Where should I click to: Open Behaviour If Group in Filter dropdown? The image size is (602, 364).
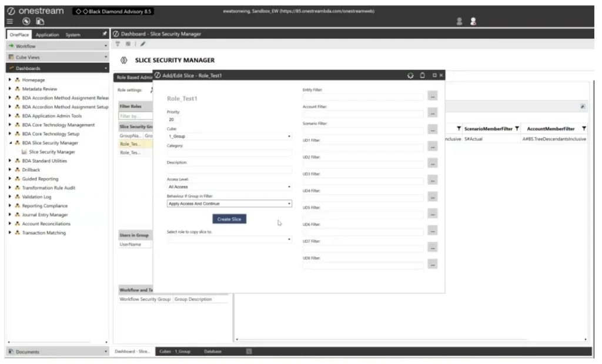tap(229, 203)
